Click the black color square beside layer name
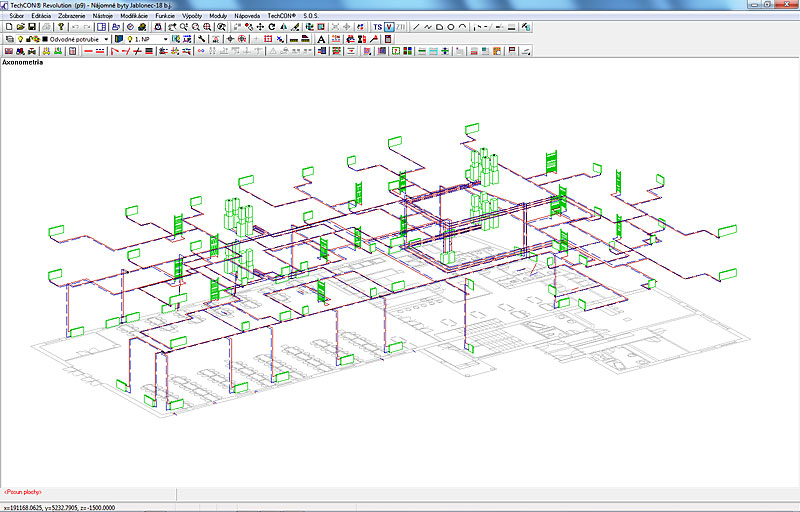The image size is (800, 512). point(43,39)
